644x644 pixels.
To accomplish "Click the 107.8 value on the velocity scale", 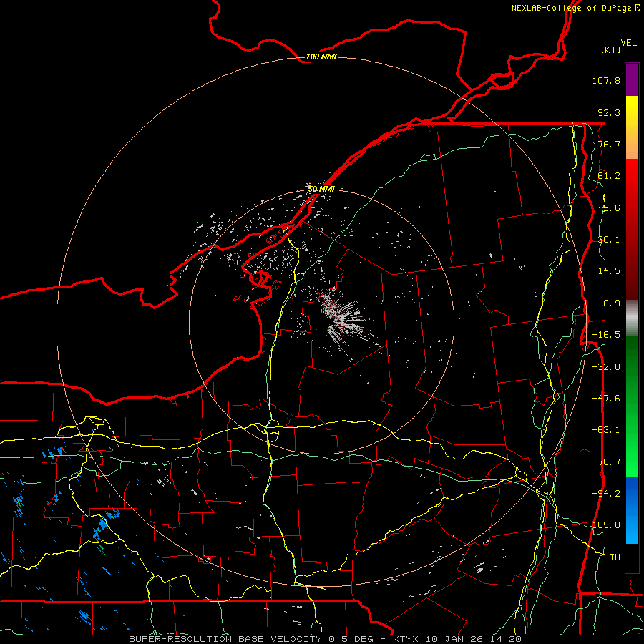I will click(x=606, y=80).
